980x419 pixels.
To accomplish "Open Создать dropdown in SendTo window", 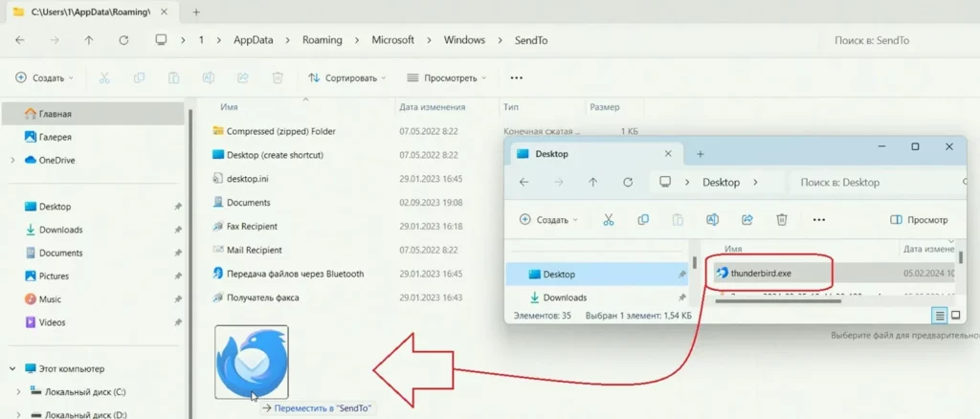I will [44, 78].
